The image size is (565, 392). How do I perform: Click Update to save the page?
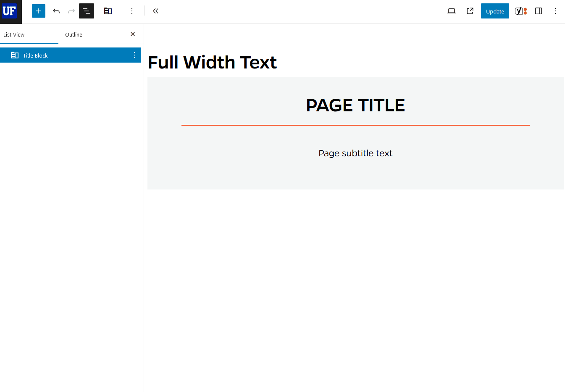click(x=494, y=11)
